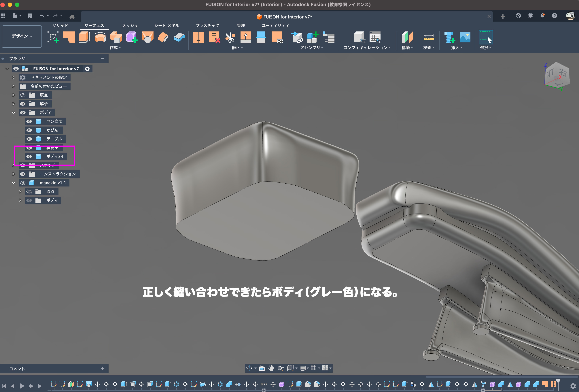Open the 修正 menu dropdown
Viewport: 579px width, 392px height.
(x=237, y=48)
